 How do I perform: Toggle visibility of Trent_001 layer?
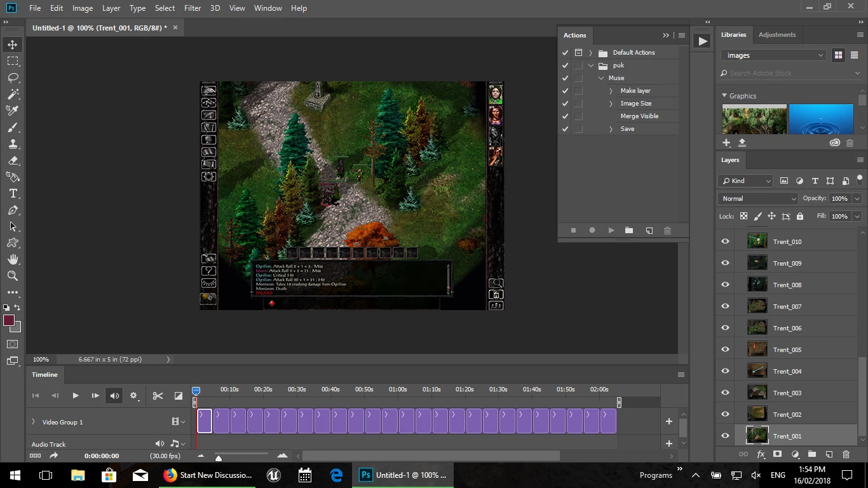pos(725,436)
